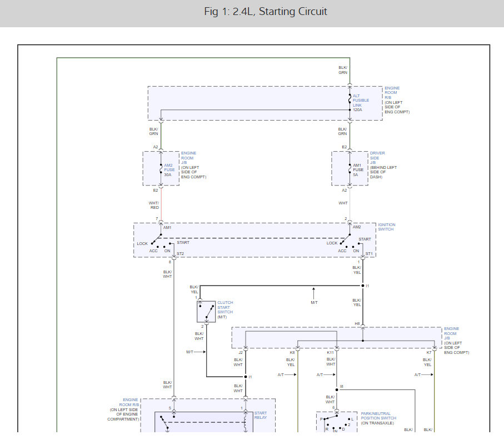Click the "START RELAY" label

(x=261, y=416)
